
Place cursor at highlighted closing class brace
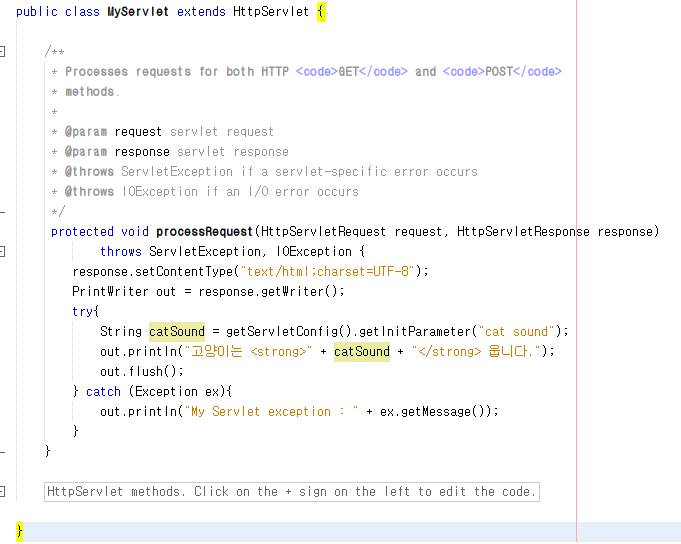pos(19,531)
